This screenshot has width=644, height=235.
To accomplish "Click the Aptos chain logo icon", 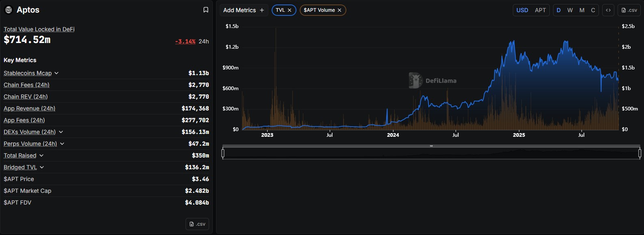I will (9, 10).
